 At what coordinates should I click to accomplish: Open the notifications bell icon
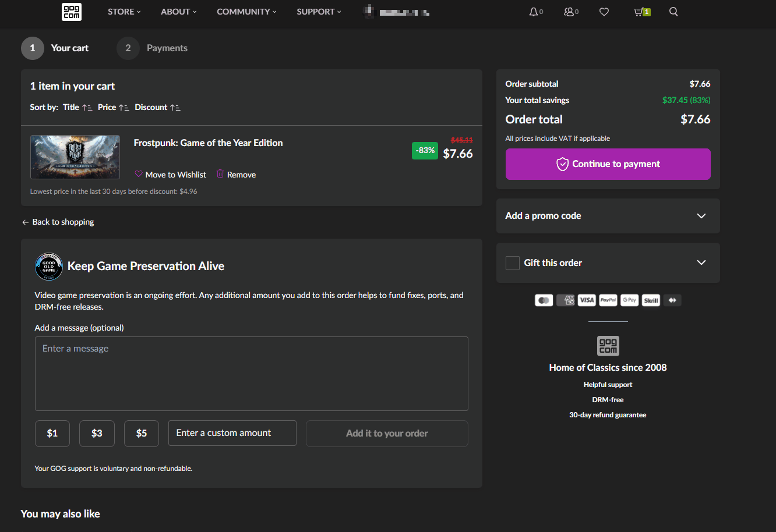tap(533, 12)
